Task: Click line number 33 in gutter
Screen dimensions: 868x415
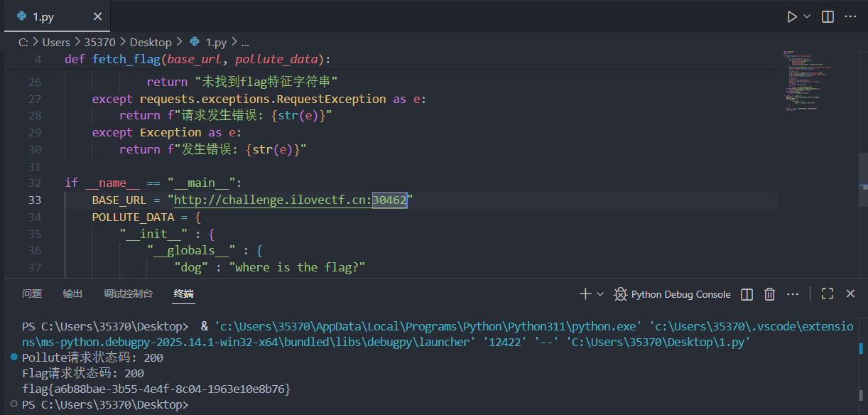Action: tap(35, 200)
